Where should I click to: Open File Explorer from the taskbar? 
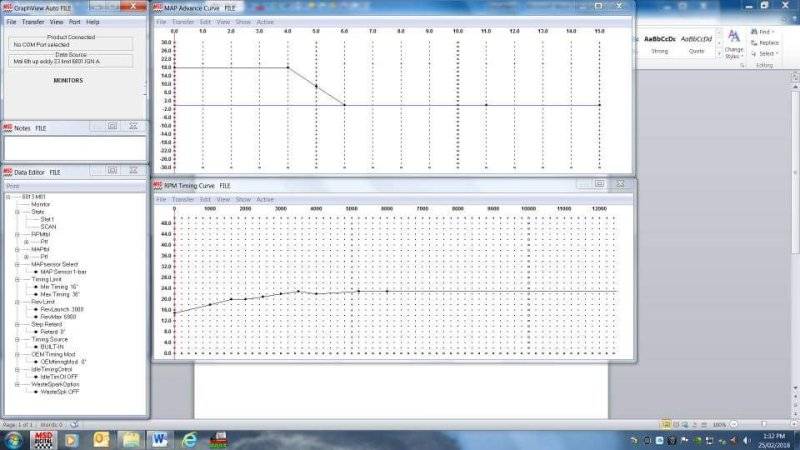131,438
